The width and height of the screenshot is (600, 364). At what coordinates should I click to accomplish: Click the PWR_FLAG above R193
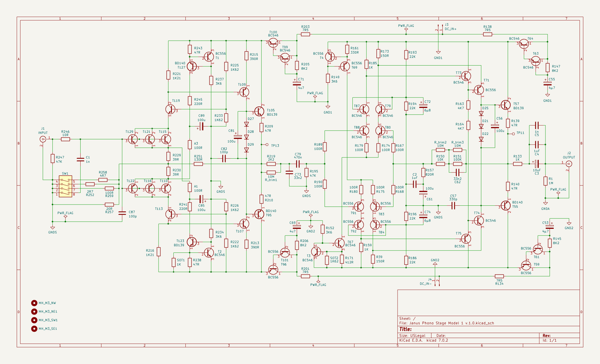[x=406, y=29]
